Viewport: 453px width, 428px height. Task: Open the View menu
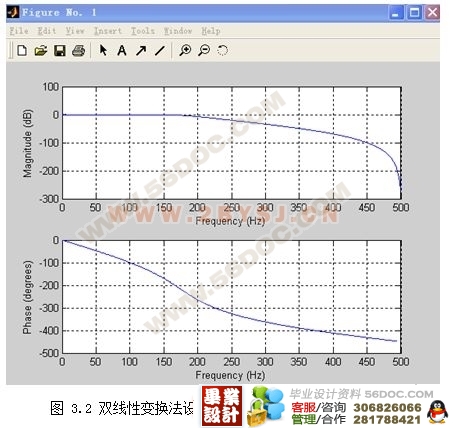(x=75, y=31)
